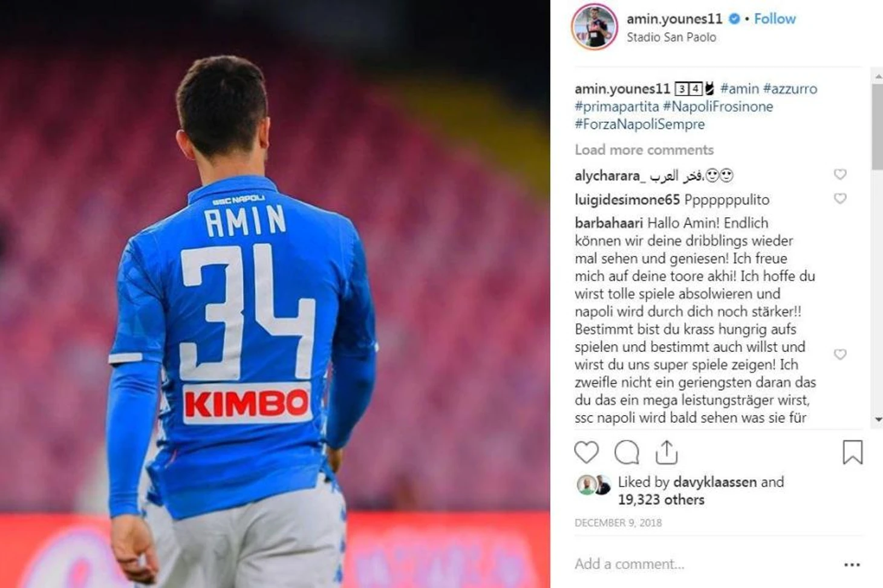Click the comments scrollbar down arrow
Image resolution: width=883 pixels, height=588 pixels.
point(878,419)
